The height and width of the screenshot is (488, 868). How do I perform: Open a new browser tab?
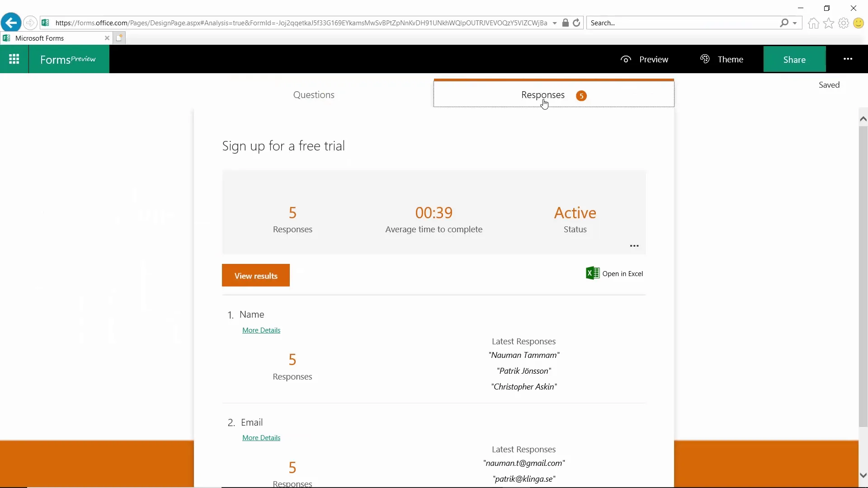tap(119, 38)
